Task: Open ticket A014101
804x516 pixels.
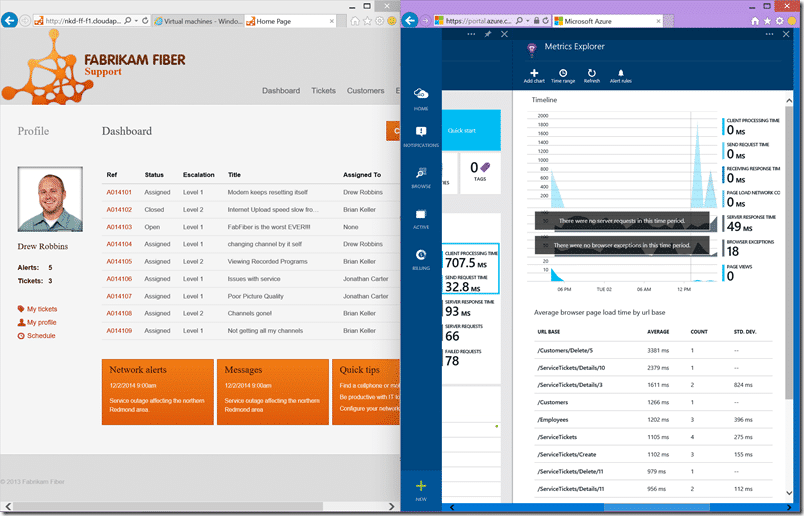Action: click(x=119, y=192)
